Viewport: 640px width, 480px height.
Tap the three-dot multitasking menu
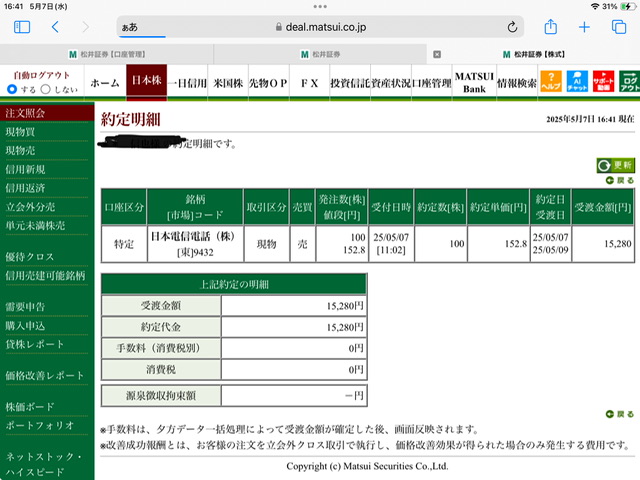320,6
